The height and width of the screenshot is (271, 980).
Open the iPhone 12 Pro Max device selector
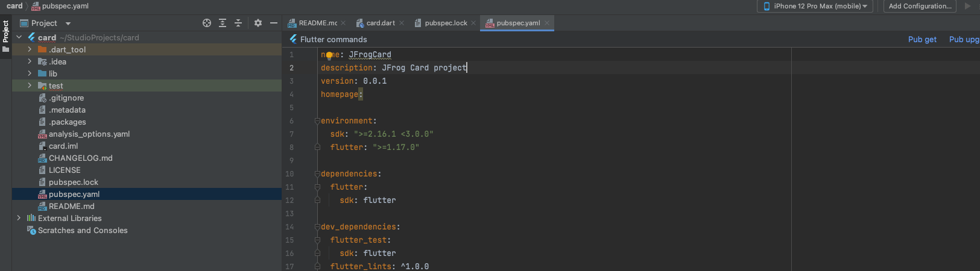pyautogui.click(x=815, y=6)
